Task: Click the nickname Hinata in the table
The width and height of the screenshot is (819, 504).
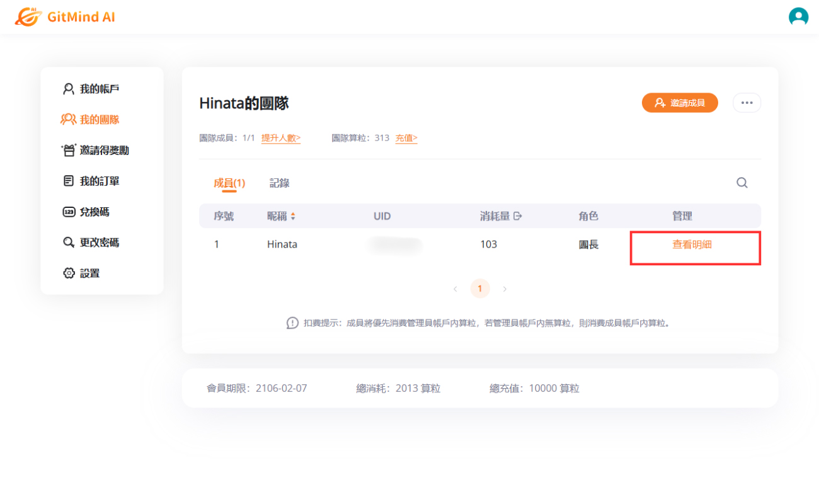Action: [x=282, y=244]
